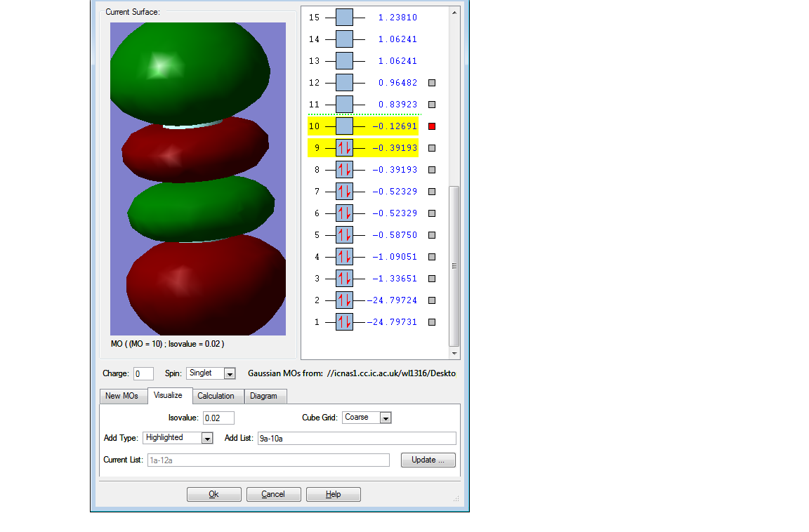The width and height of the screenshot is (809, 532).
Task: Toggle the surface marker for orbital 2
Action: [433, 300]
